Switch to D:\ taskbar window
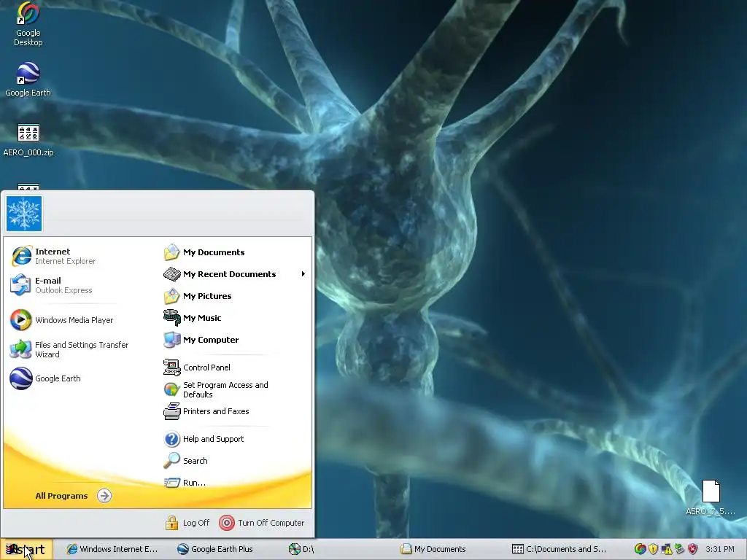 (301, 549)
